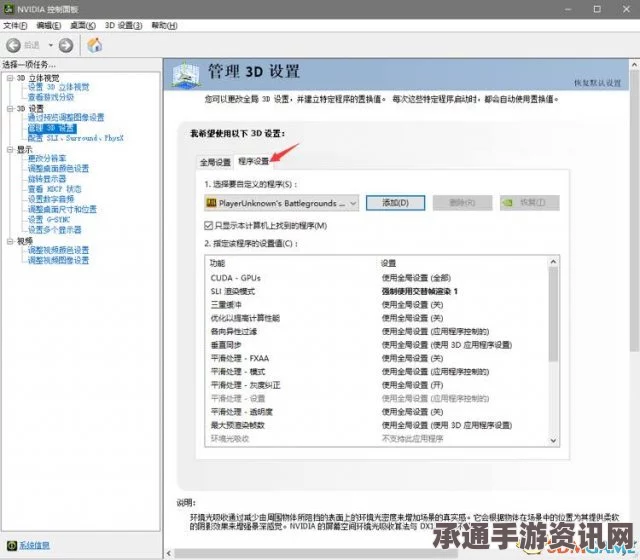The height and width of the screenshot is (560, 640).
Task: Click the 恢复(T) button with NVIDIA icon
Action: tap(529, 203)
